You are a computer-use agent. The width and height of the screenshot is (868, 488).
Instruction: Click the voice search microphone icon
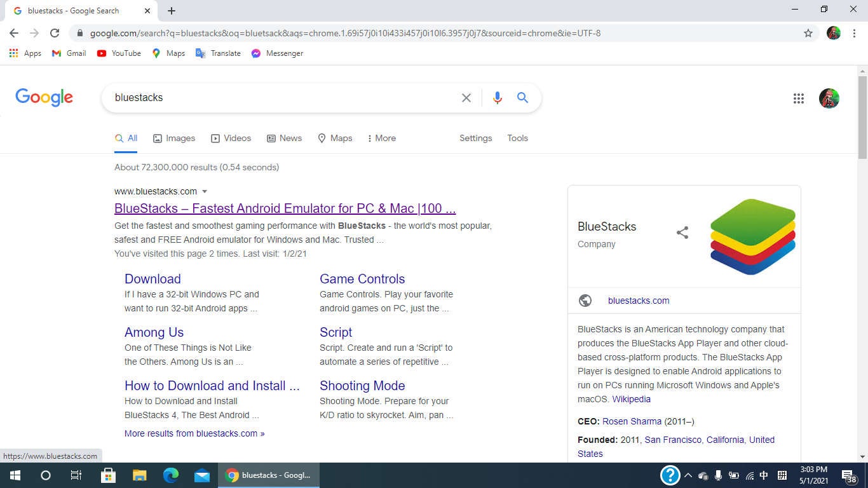(x=497, y=98)
